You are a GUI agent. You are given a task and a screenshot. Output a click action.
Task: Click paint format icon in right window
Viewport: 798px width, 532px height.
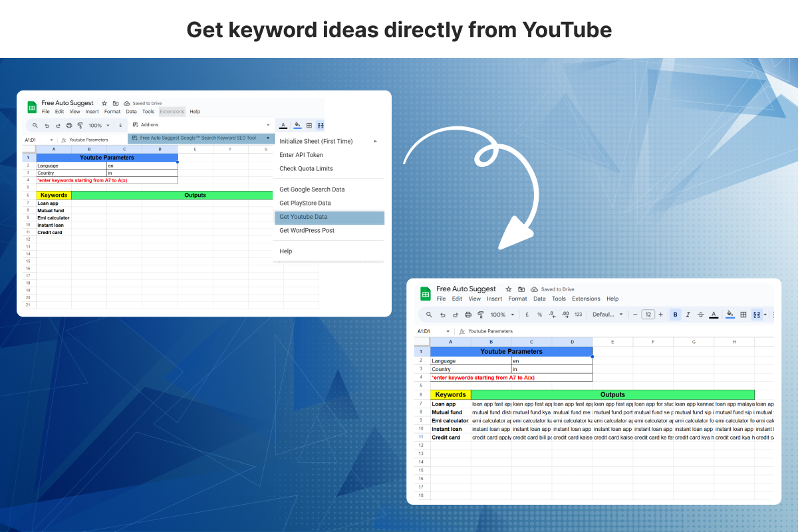(481, 315)
